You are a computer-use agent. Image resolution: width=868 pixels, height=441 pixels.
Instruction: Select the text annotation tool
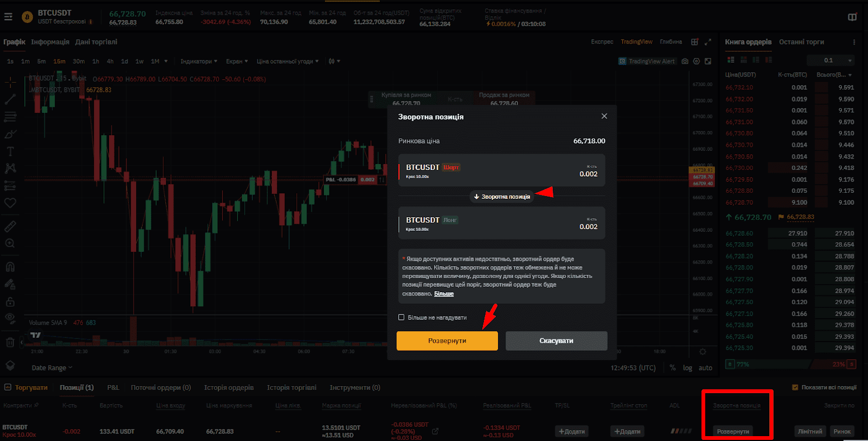click(10, 152)
